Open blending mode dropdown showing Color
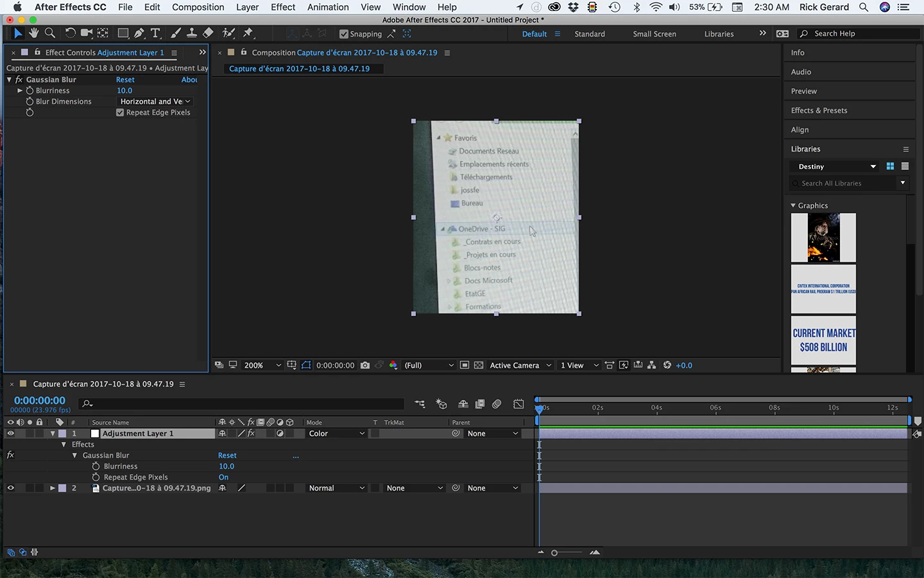The height and width of the screenshot is (578, 924). 336,433
